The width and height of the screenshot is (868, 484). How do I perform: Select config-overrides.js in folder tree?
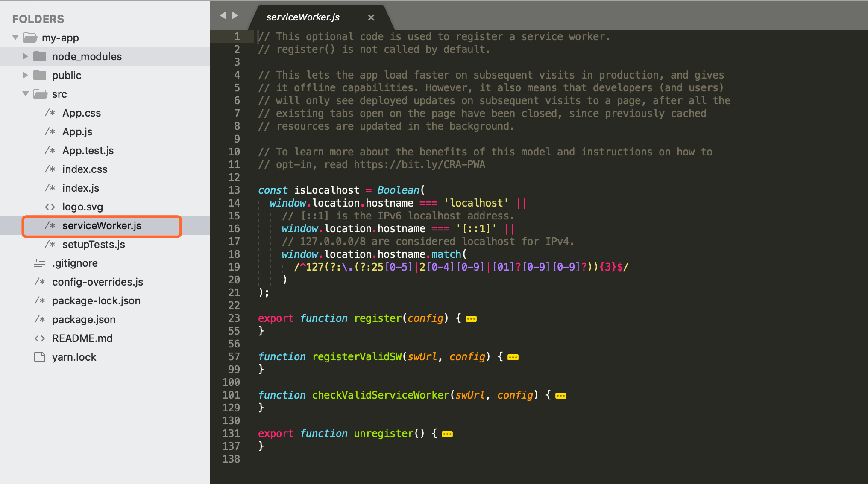click(97, 282)
